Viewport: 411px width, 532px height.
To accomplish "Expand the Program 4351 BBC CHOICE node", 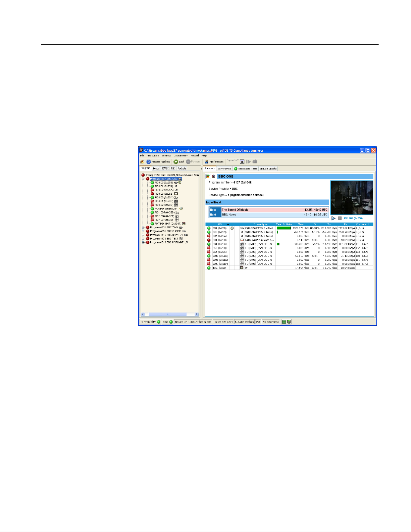I will (x=143, y=231).
